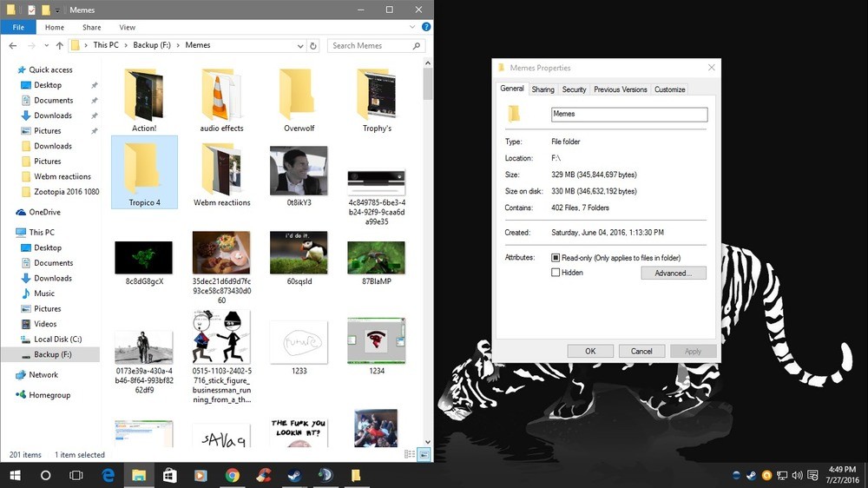The height and width of the screenshot is (488, 868).
Task: Open Steam from the taskbar
Action: pyautogui.click(x=294, y=475)
